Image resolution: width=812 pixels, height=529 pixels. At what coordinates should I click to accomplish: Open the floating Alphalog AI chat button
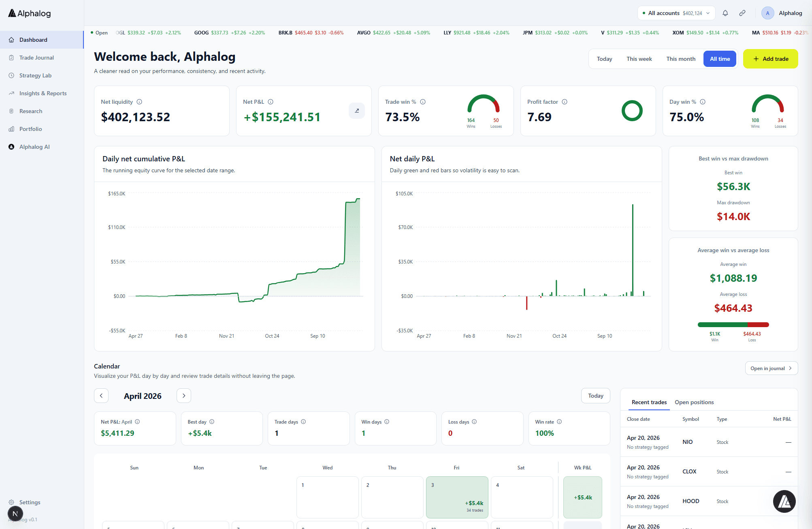coord(784,501)
